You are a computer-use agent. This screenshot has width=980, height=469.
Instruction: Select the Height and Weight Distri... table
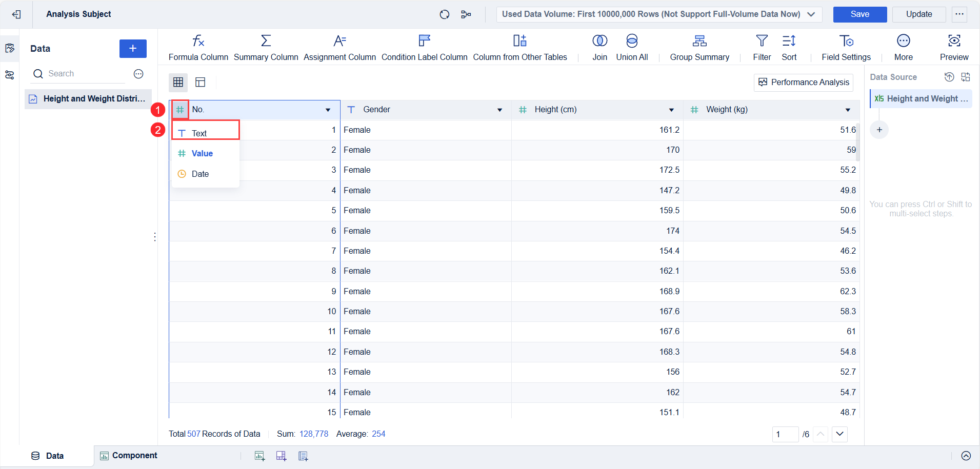88,99
